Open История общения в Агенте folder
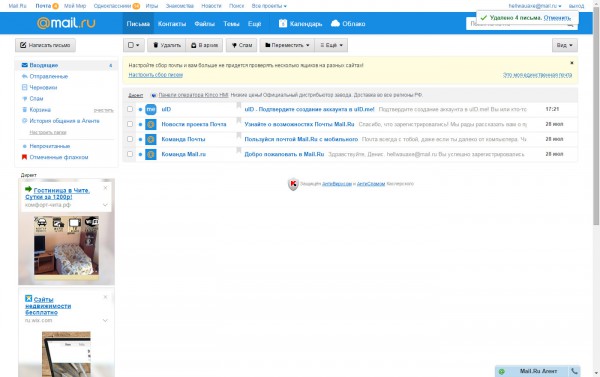This screenshot has height=377, width=600. pyautogui.click(x=64, y=121)
